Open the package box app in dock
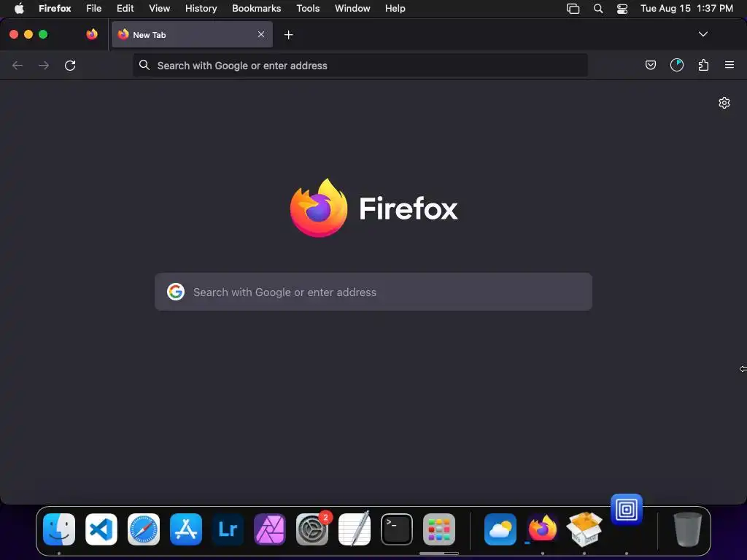 584,529
